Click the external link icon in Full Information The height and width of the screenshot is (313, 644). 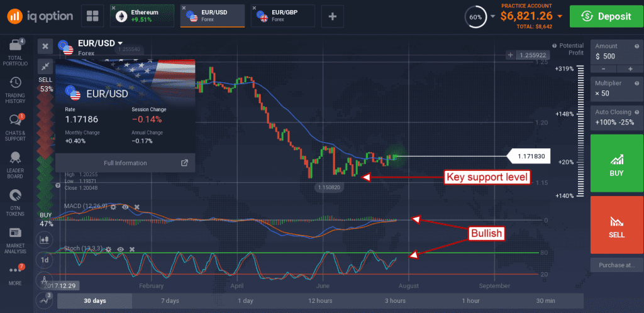point(185,163)
